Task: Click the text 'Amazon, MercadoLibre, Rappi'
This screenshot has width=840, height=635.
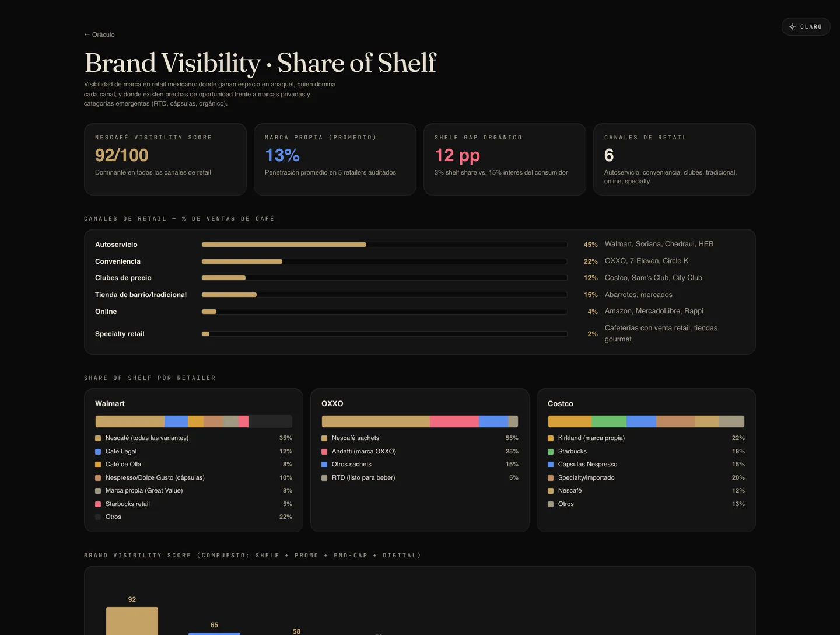Action: coord(654,311)
